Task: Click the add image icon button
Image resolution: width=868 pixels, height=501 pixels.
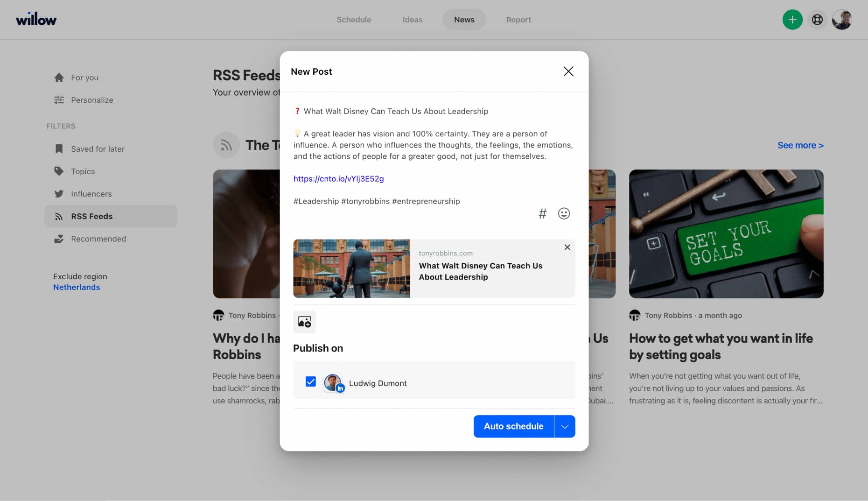Action: pos(304,322)
